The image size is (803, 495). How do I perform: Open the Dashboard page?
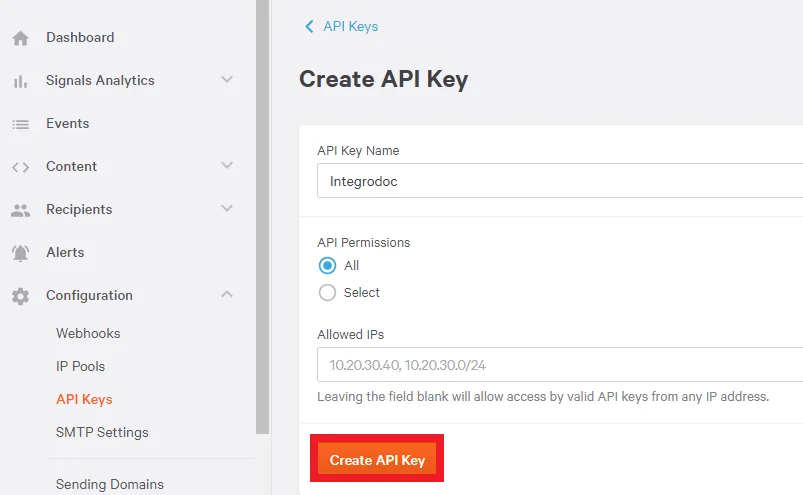80,37
